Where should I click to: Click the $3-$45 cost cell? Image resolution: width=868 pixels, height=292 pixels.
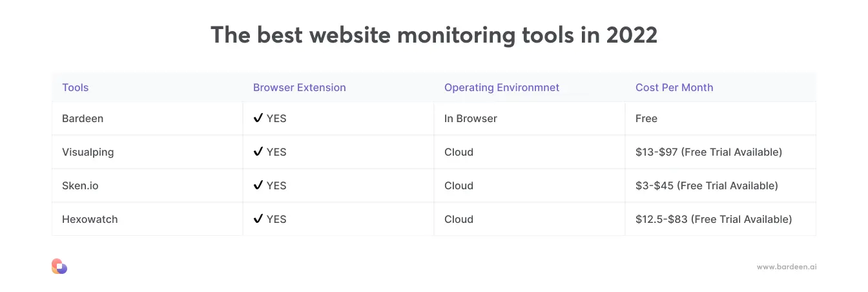point(721,185)
